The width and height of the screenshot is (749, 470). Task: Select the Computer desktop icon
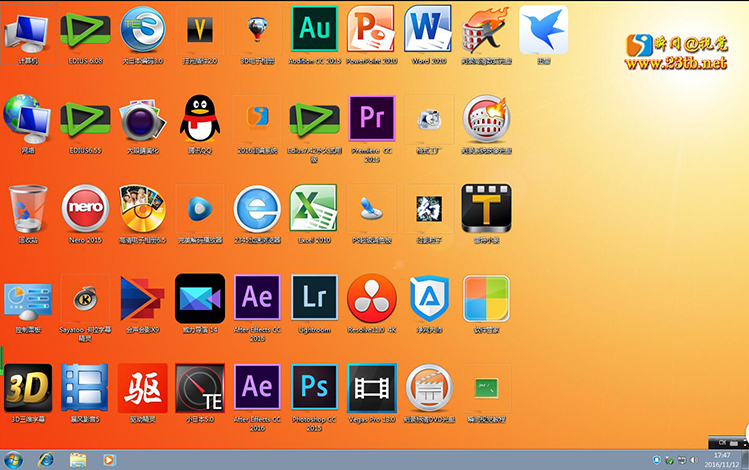click(x=26, y=32)
